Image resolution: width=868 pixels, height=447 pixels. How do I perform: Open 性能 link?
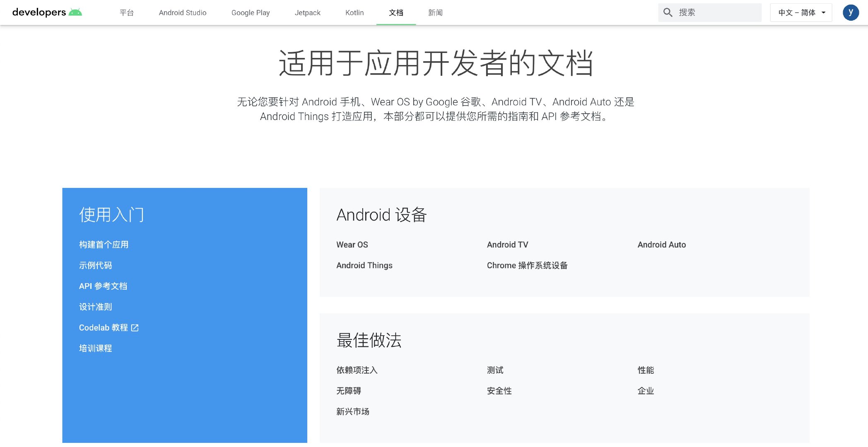tap(646, 370)
